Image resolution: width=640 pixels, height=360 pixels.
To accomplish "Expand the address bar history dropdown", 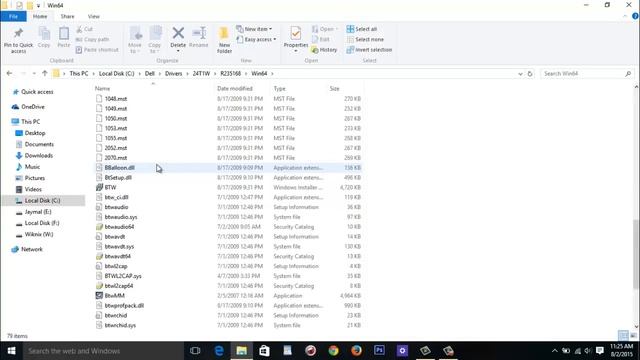I will tap(520, 73).
